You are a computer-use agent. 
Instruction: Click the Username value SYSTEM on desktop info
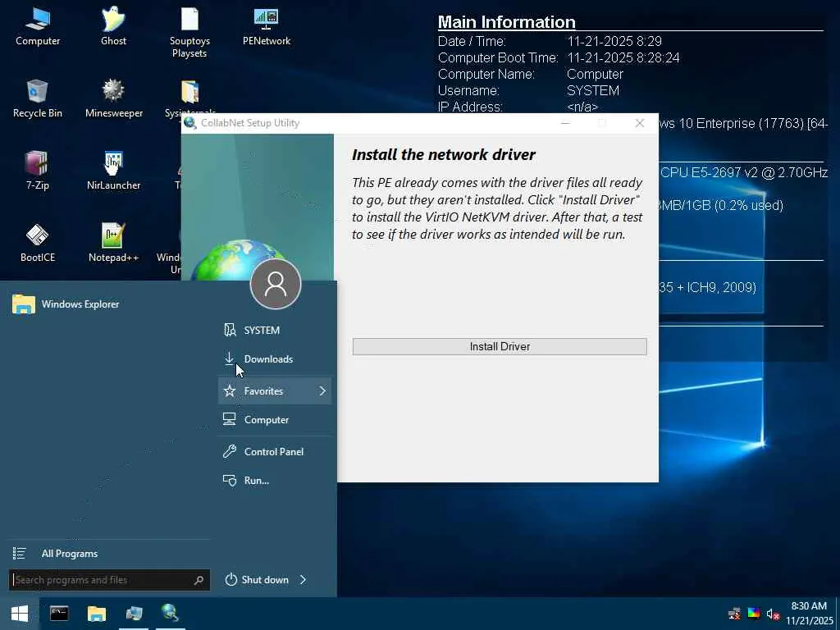(x=593, y=90)
